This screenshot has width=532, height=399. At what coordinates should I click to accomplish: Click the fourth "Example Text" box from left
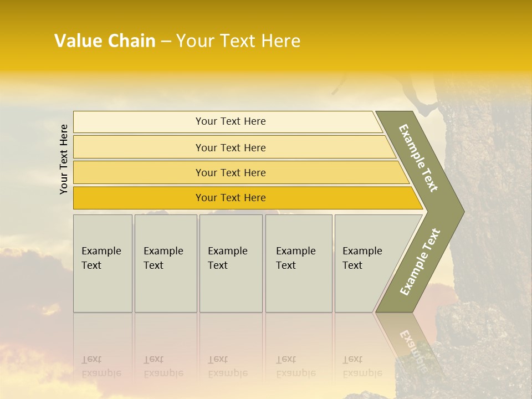click(x=298, y=263)
